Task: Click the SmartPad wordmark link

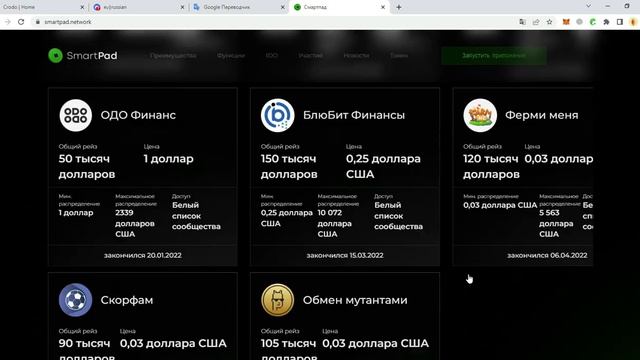Action: point(92,56)
